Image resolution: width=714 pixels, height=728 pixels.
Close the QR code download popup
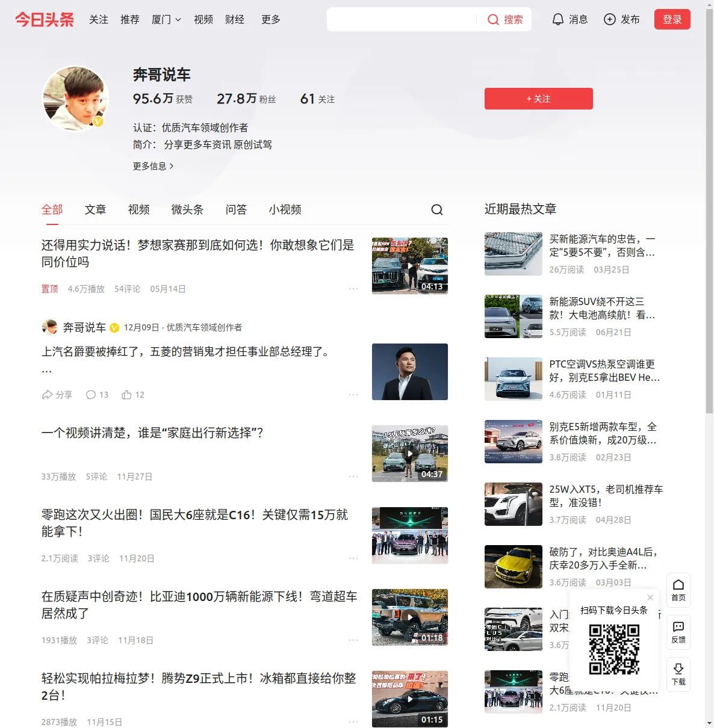point(650,597)
